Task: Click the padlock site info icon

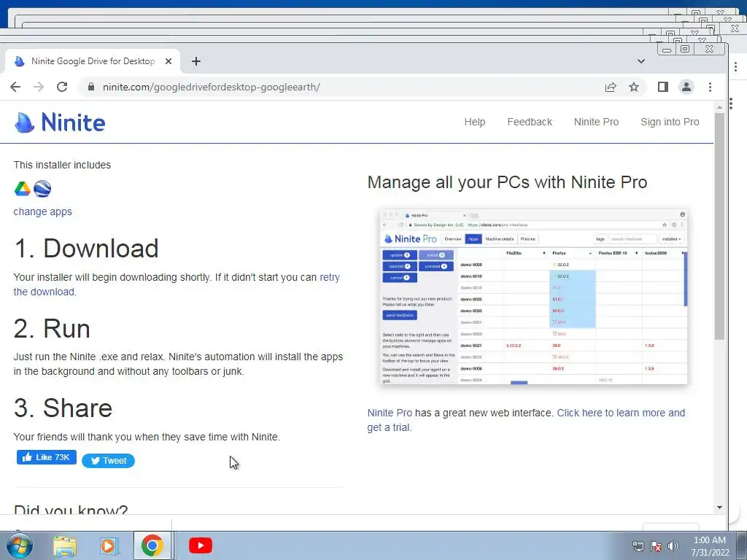Action: [x=91, y=87]
